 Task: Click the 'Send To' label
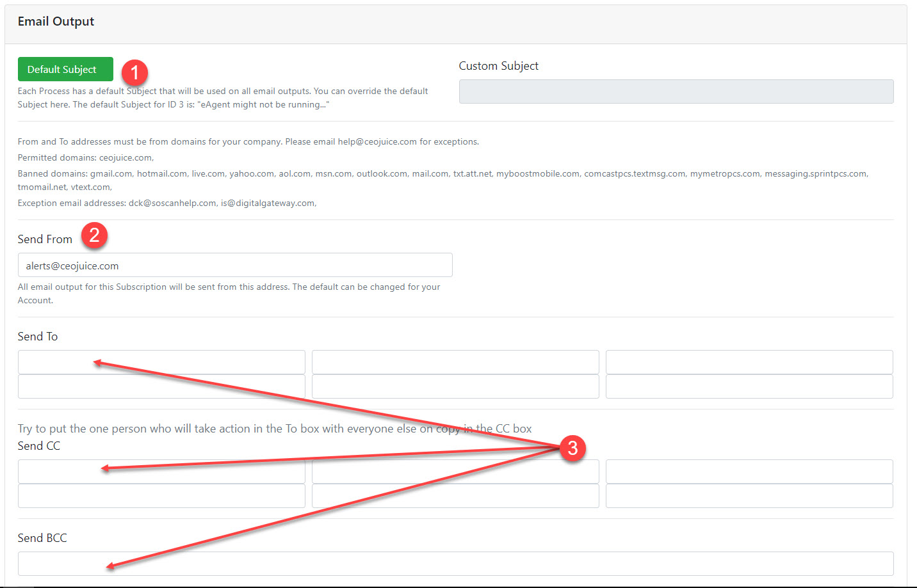click(x=38, y=337)
